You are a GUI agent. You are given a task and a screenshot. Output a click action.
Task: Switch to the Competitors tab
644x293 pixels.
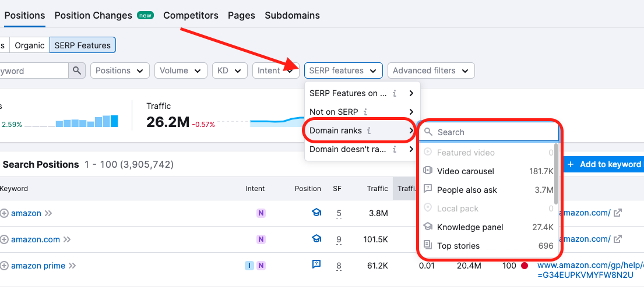[191, 16]
